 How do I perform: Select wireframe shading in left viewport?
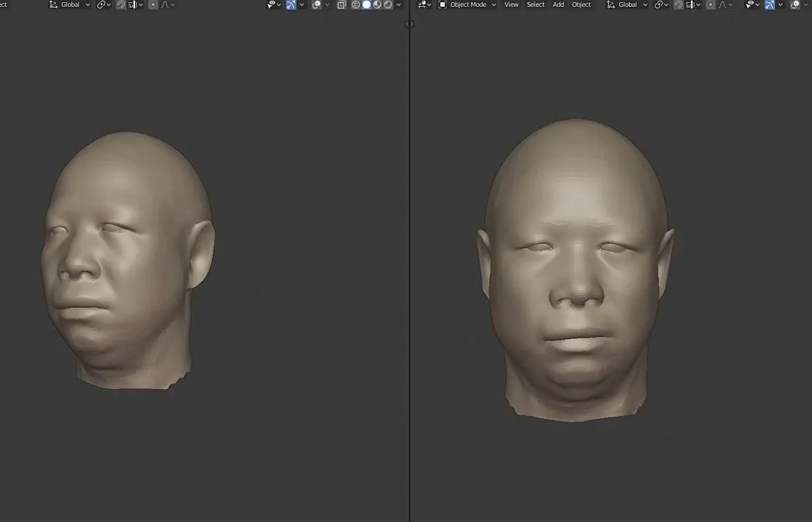click(356, 5)
